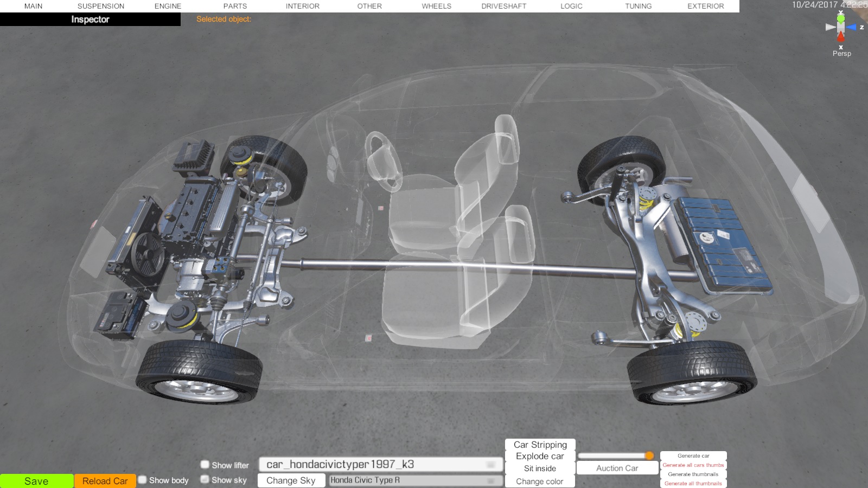The height and width of the screenshot is (488, 868).
Task: Click the center cube of orientation gizmo
Action: 841,27
